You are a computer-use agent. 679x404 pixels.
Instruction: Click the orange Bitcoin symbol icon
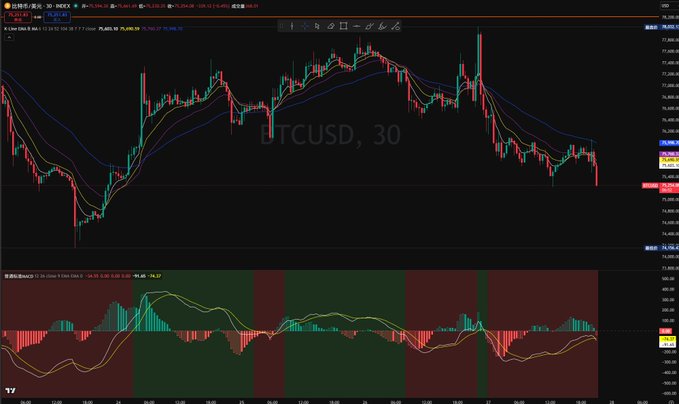pyautogui.click(x=7, y=6)
